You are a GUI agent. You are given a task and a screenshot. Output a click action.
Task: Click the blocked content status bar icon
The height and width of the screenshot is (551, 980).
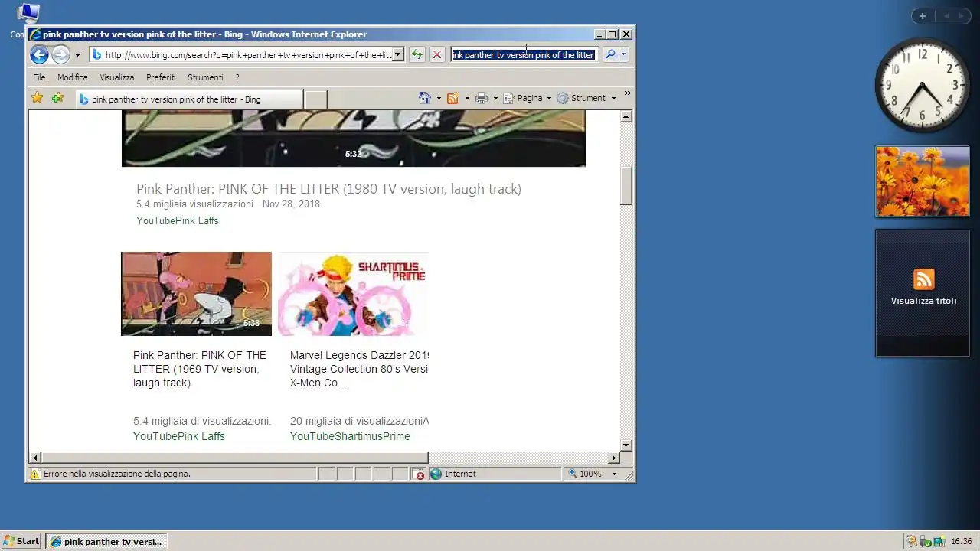(418, 474)
